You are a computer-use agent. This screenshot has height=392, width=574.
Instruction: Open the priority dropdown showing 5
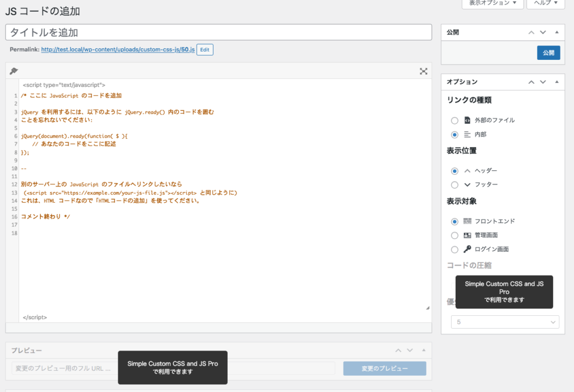pyautogui.click(x=504, y=321)
